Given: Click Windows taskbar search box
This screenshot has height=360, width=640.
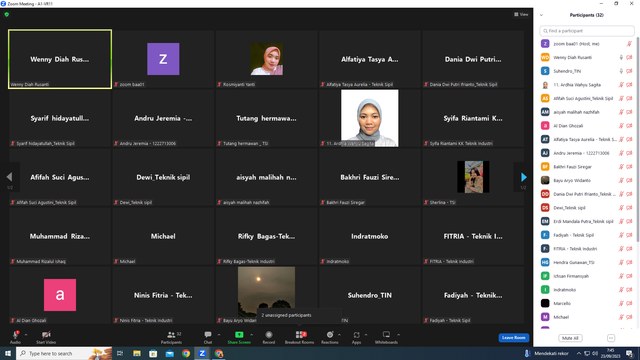Looking at the screenshot, I should 64,353.
